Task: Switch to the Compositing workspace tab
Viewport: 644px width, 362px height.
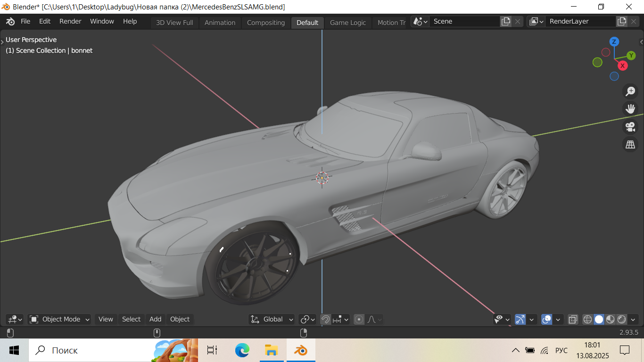Action: (266, 23)
